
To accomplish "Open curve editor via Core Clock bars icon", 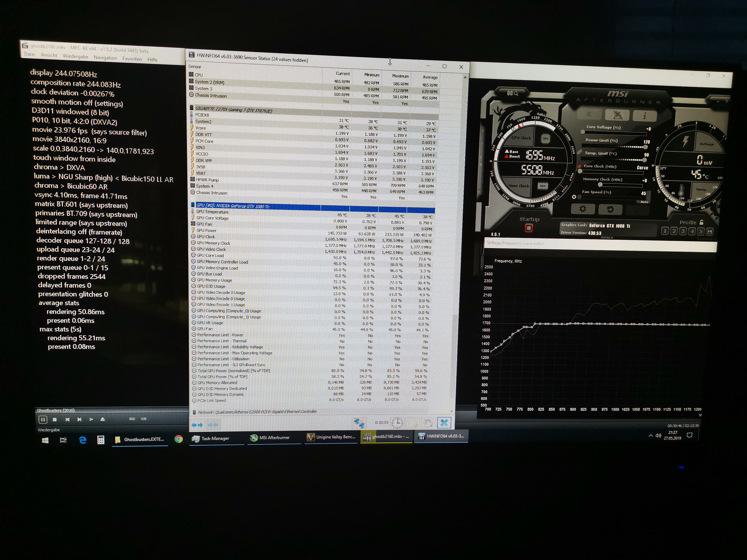I will pos(579,166).
